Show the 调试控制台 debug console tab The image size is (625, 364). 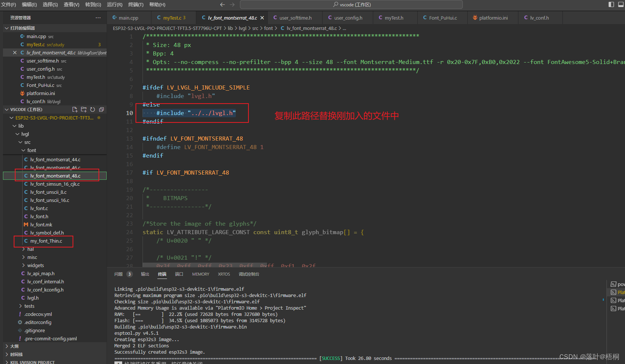249,274
